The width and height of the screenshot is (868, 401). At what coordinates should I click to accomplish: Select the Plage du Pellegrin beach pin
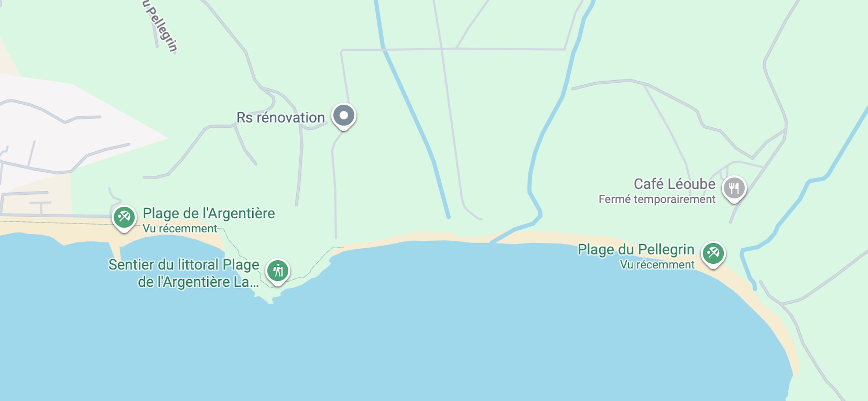[x=713, y=254]
